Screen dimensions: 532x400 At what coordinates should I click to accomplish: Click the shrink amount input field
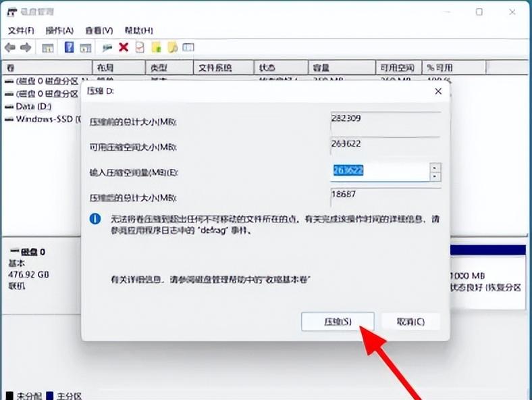point(379,172)
